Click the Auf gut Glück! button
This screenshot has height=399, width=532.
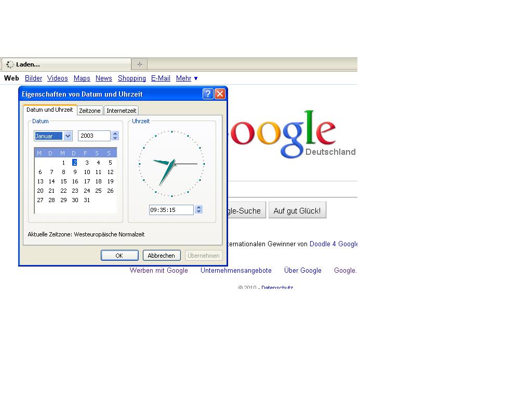297,211
